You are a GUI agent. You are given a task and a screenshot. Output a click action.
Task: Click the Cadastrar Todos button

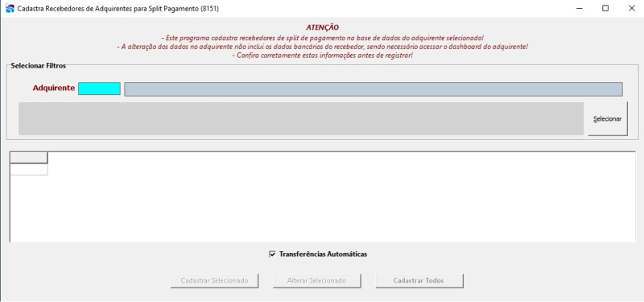pyautogui.click(x=419, y=280)
